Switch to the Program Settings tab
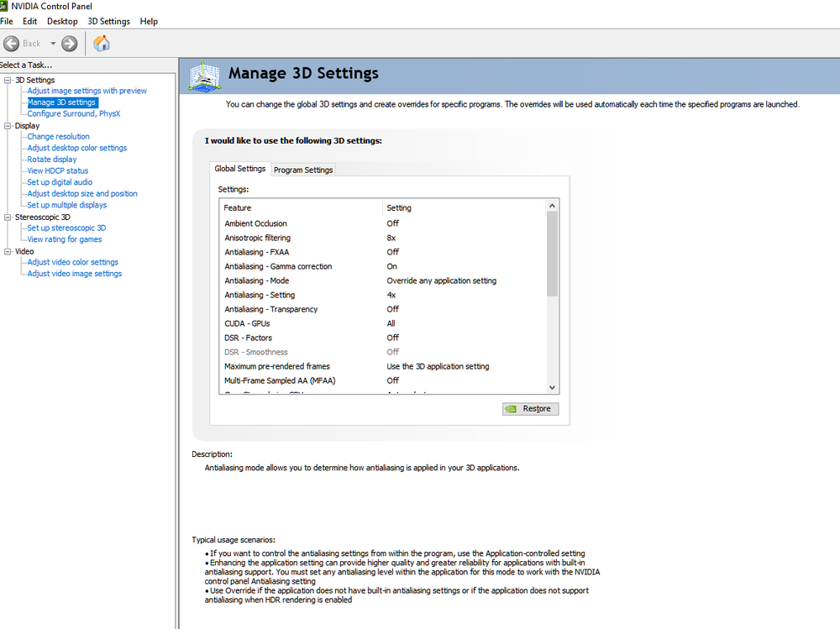This screenshot has height=629, width=840. [x=303, y=170]
